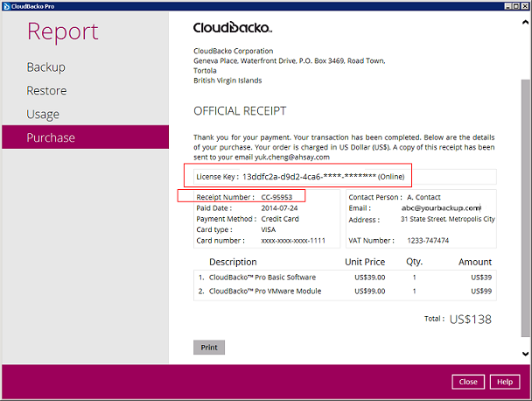Click the unit price US$99.00
The height and width of the screenshot is (401, 532).
(x=370, y=292)
